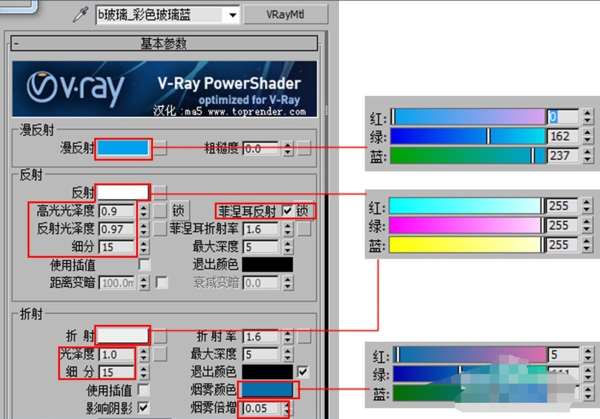This screenshot has width=600, height=419.
Task: Click the map button beside refraction 光泽度
Action: point(160,354)
